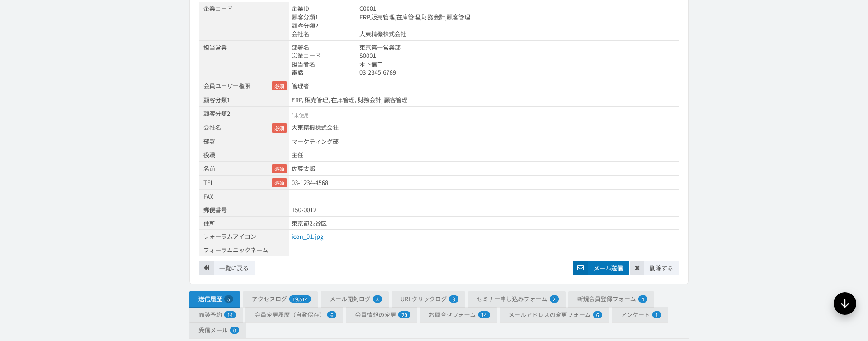Open メールアドレスの変更フォーム tab

554,315
